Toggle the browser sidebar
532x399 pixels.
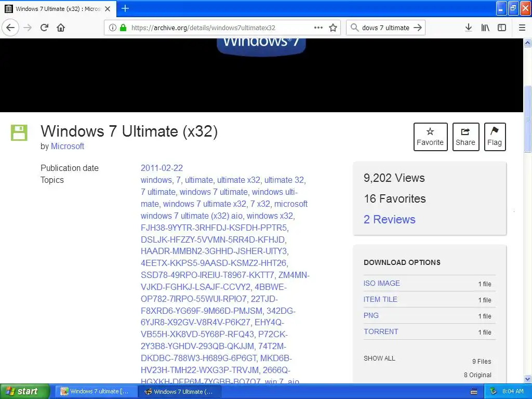(502, 28)
